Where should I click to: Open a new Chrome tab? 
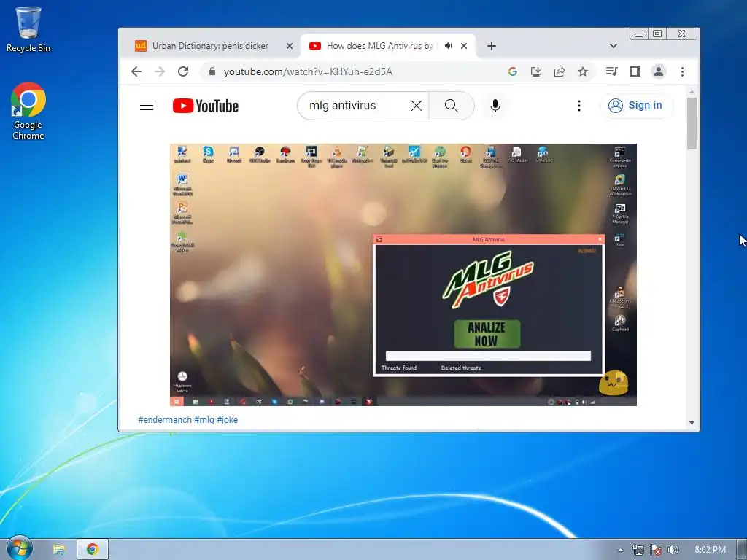(x=492, y=46)
